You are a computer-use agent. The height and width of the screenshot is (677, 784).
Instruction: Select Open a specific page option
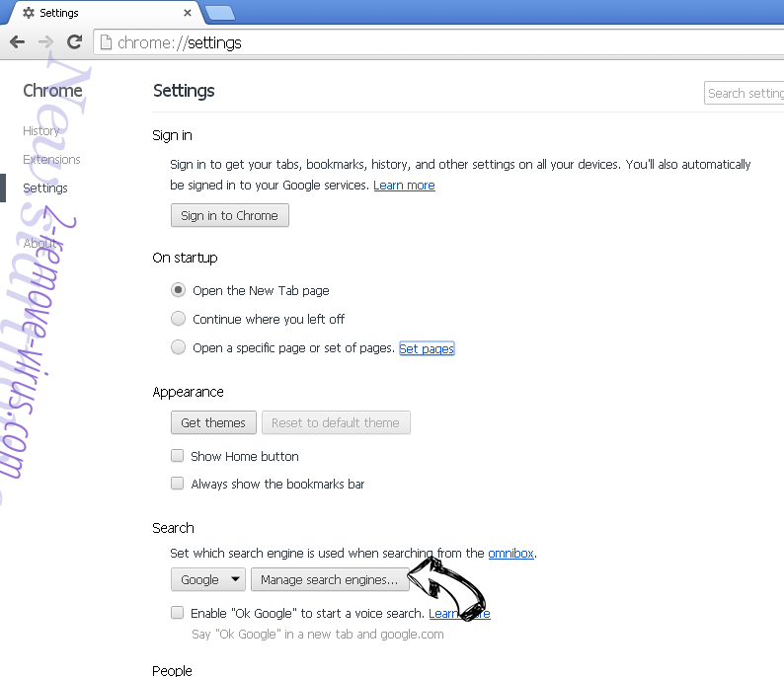point(178,347)
